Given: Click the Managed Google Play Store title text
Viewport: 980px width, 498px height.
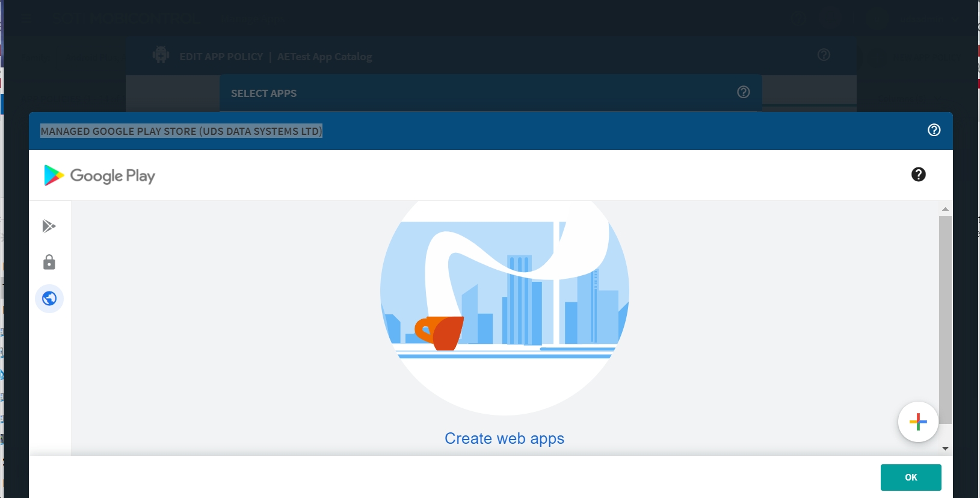Looking at the screenshot, I should (x=181, y=131).
